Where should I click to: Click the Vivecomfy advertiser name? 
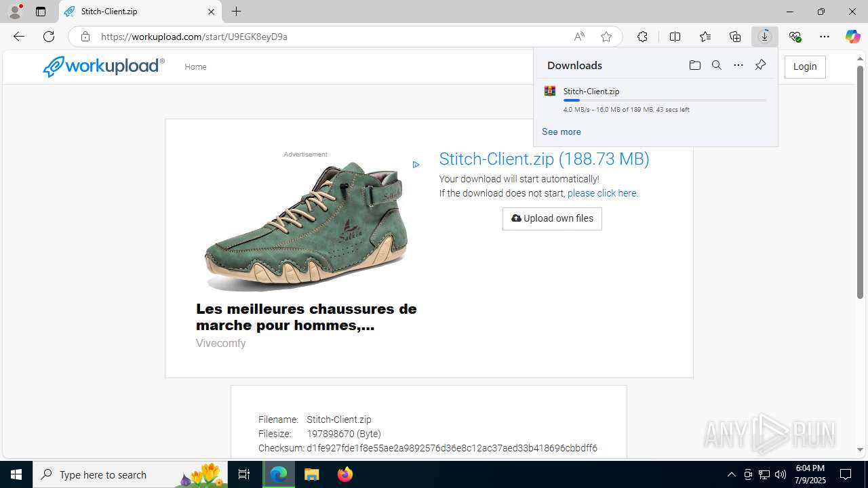[220, 343]
